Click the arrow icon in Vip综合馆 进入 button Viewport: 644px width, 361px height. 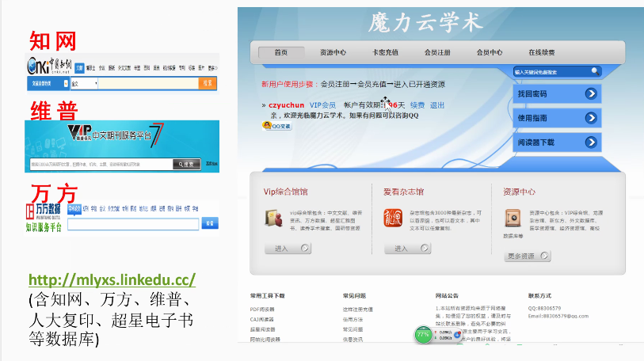[305, 248]
